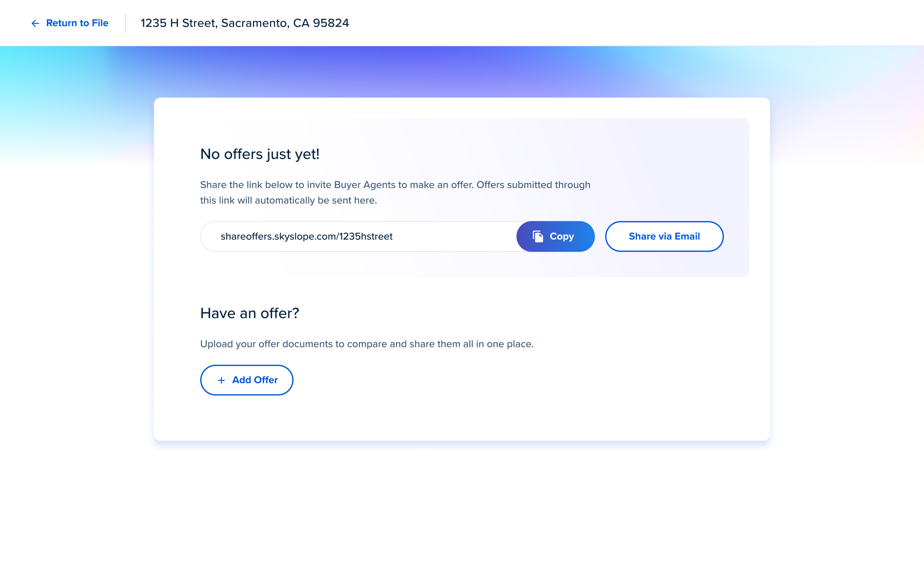Screen dimensions: 924x565
Task: Click the back arrow icon in header
Action: tap(35, 23)
